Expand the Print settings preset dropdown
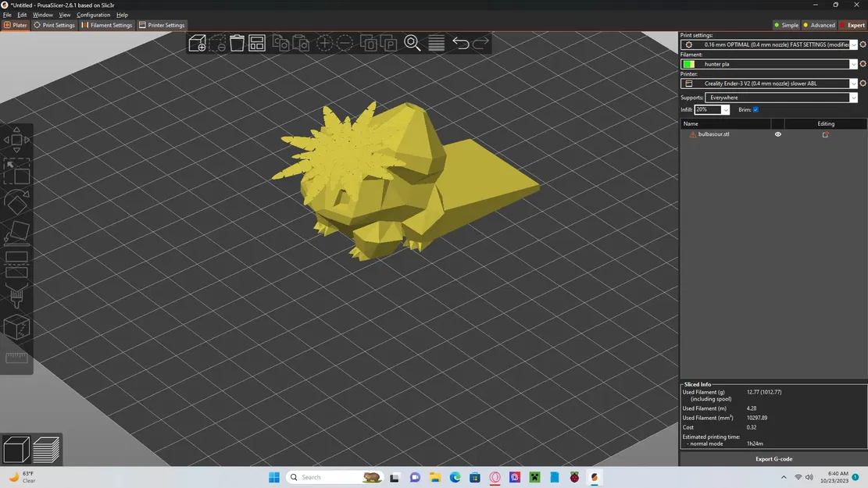The height and width of the screenshot is (488, 868). pyautogui.click(x=854, y=45)
